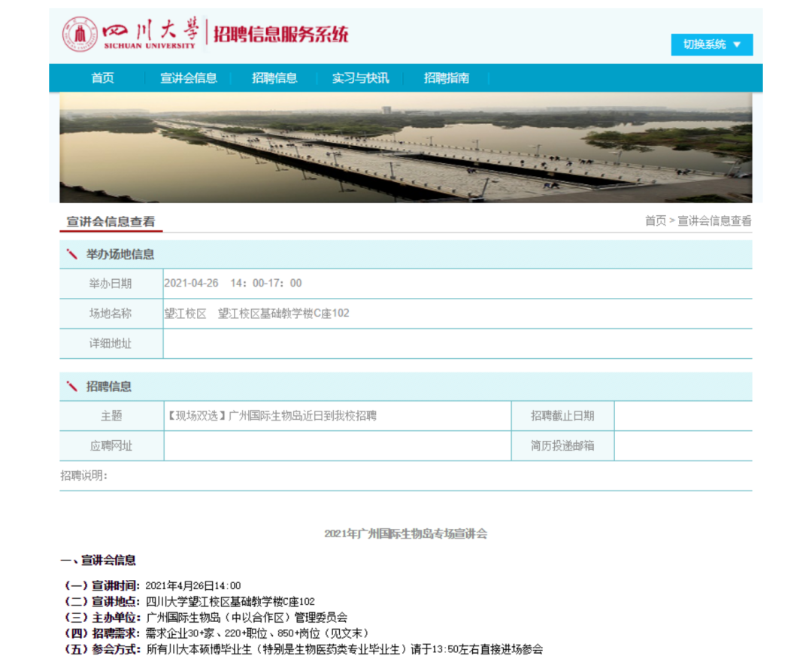Screen dimensions: 812x665
Task: Open 实习与快讯 from the nav bar
Action: pyautogui.click(x=361, y=78)
